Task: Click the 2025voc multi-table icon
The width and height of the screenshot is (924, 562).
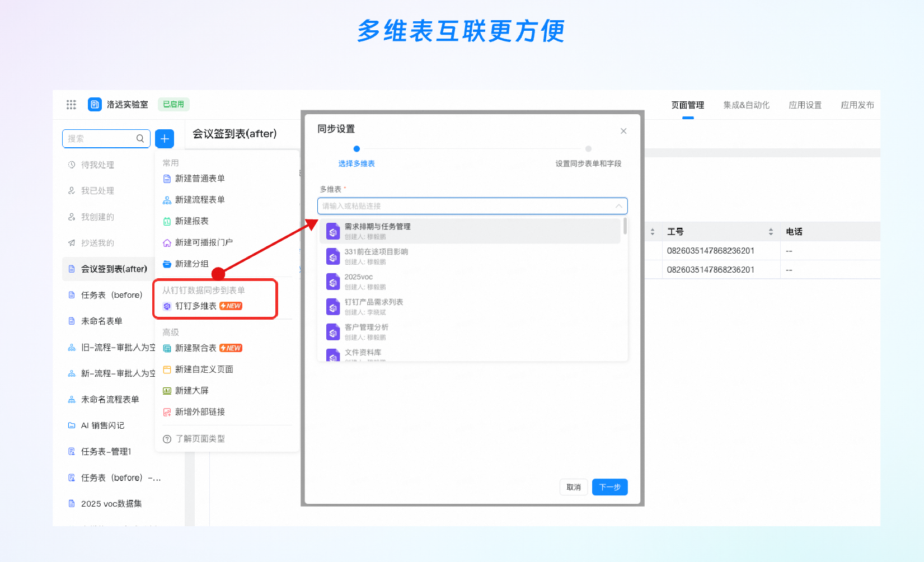Action: pyautogui.click(x=333, y=282)
